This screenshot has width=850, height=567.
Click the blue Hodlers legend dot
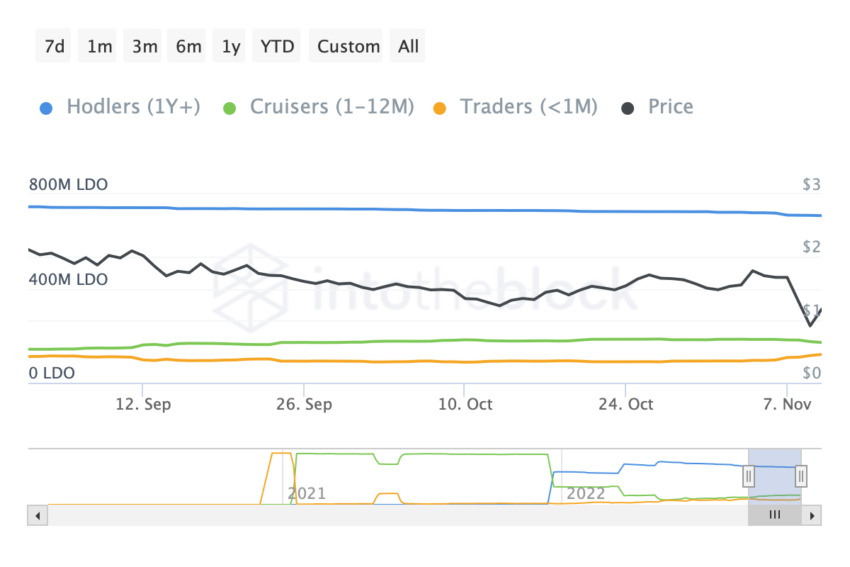tap(46, 108)
